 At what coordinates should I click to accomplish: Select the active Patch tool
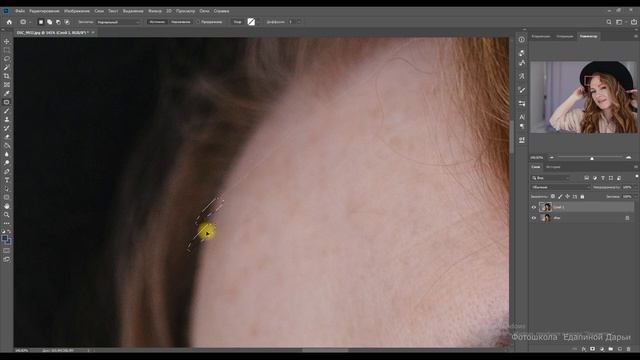pos(7,102)
